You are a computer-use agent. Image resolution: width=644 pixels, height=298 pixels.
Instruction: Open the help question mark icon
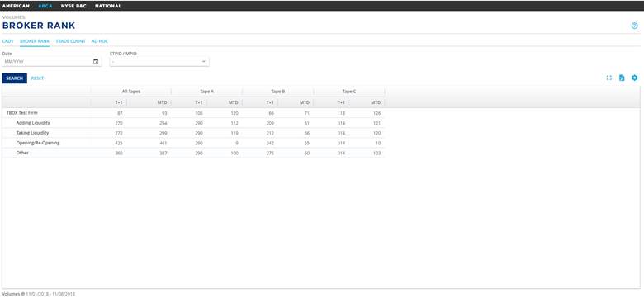click(x=634, y=26)
